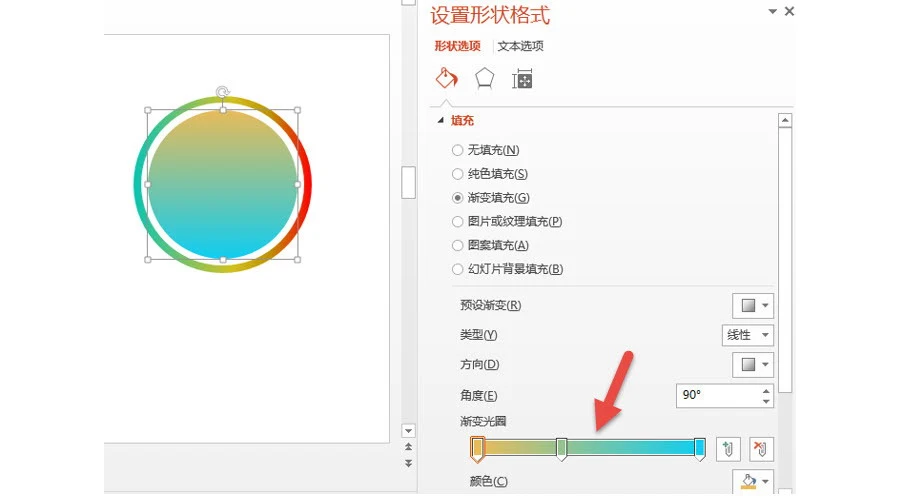
Task: Switch to the 文本选项 tab
Action: coord(521,46)
